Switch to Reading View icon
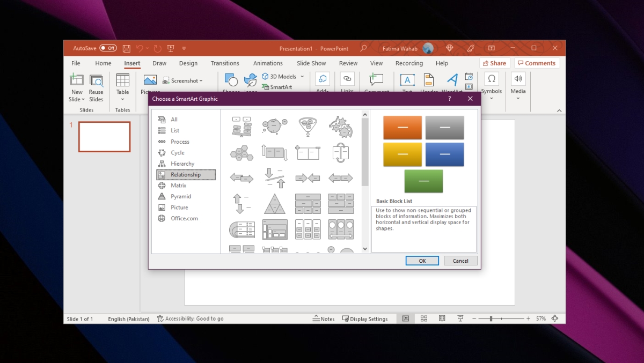Viewport: 644px width, 363px height. tap(442, 318)
